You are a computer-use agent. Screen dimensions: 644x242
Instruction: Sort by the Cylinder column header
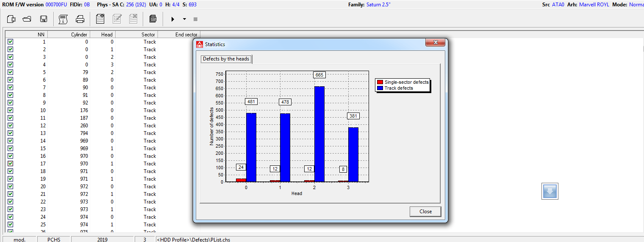[x=69, y=34]
